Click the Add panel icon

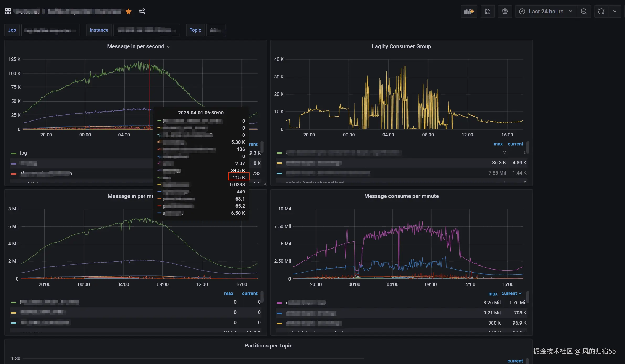[469, 11]
